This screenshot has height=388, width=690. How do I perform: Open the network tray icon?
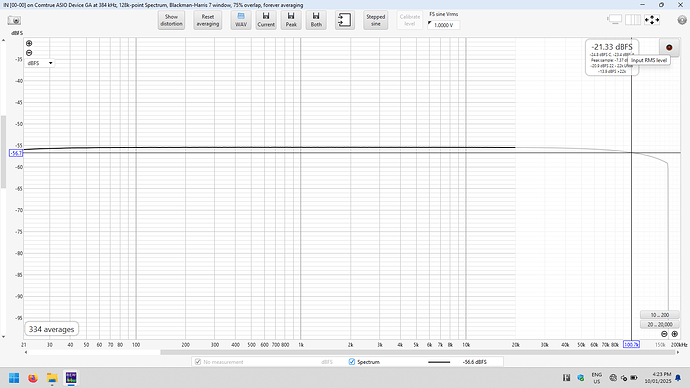tap(613, 378)
